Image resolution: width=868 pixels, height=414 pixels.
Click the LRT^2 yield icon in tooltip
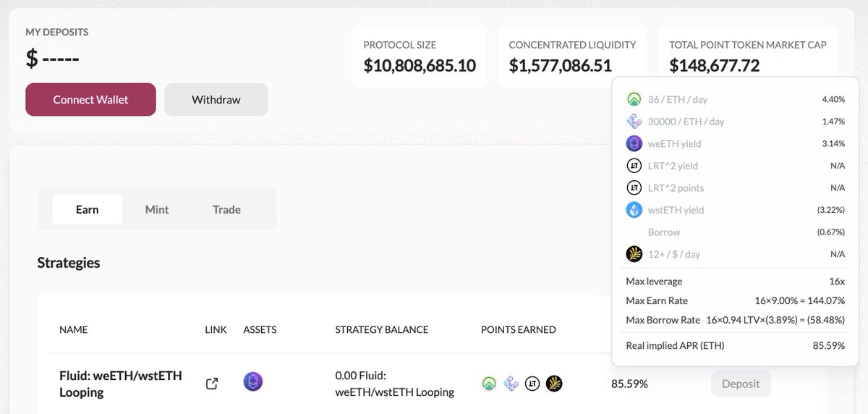tap(634, 166)
